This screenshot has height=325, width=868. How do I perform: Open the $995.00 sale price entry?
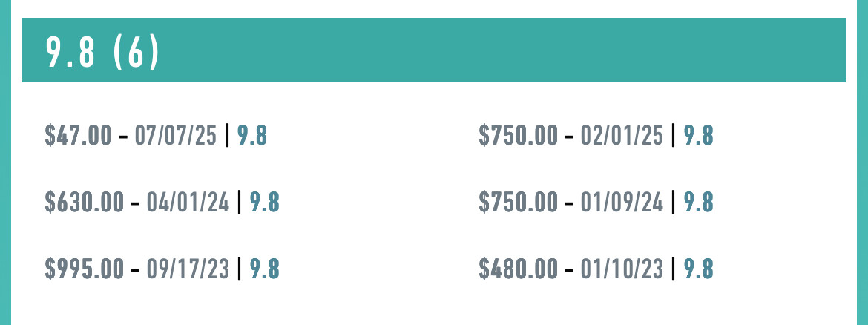click(84, 269)
